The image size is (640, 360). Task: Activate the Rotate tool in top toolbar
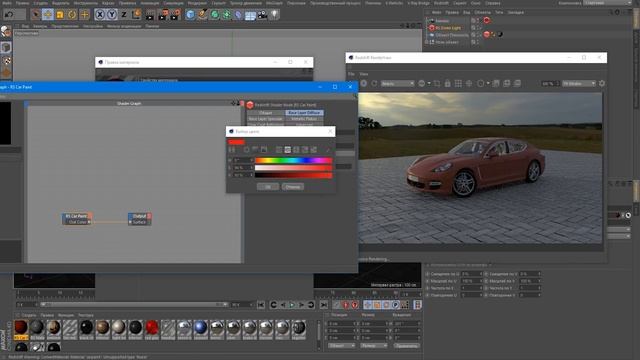(x=72, y=15)
